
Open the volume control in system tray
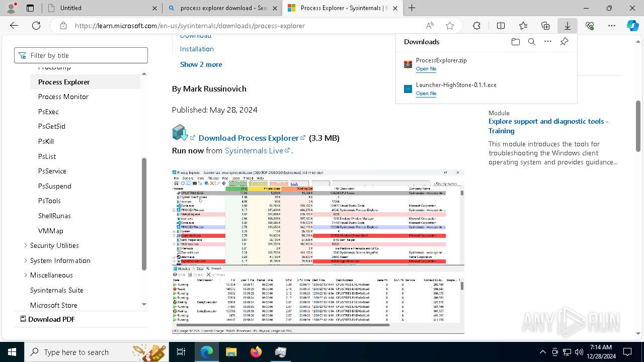click(x=579, y=352)
